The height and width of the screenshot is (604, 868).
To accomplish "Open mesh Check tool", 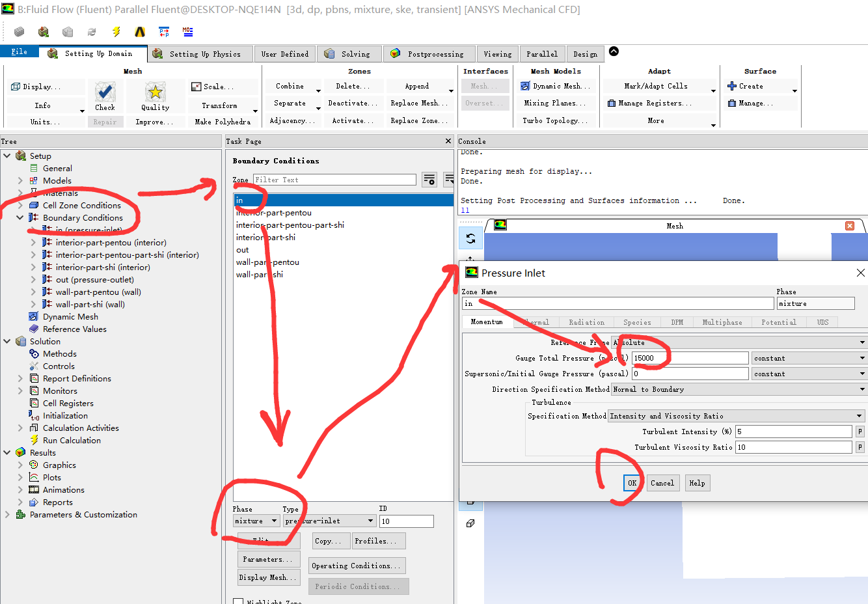I will tap(105, 97).
